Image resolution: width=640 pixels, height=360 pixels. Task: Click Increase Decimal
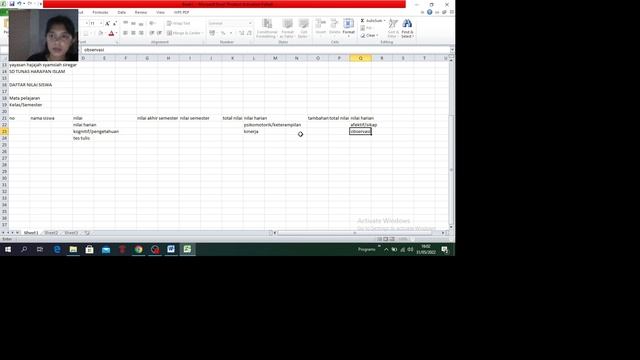[x=241, y=33]
